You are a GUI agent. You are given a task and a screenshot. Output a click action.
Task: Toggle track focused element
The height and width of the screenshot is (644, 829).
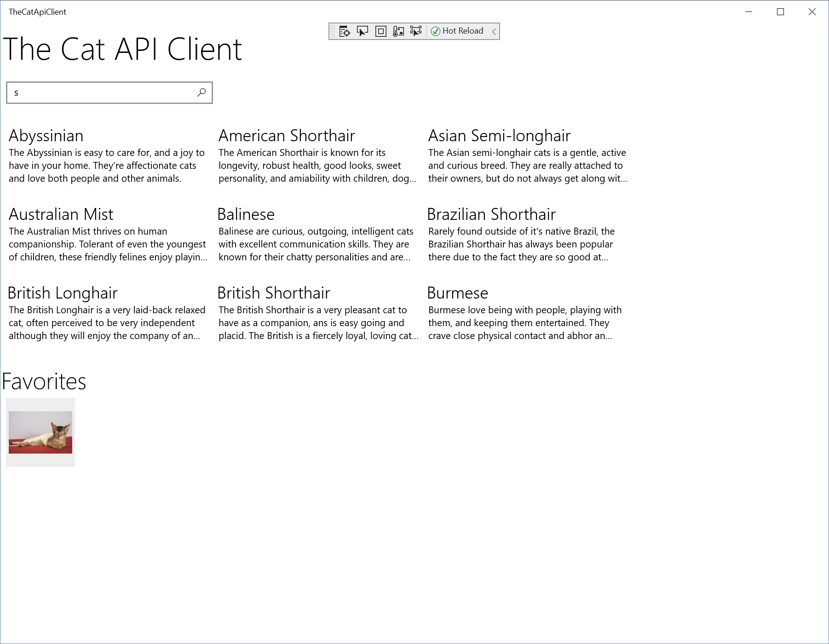pyautogui.click(x=415, y=31)
